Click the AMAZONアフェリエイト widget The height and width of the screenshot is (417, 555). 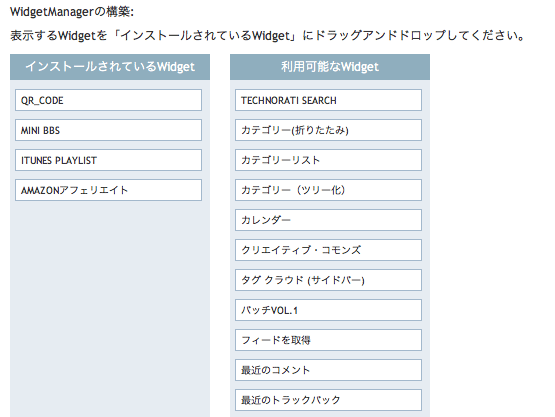click(108, 190)
